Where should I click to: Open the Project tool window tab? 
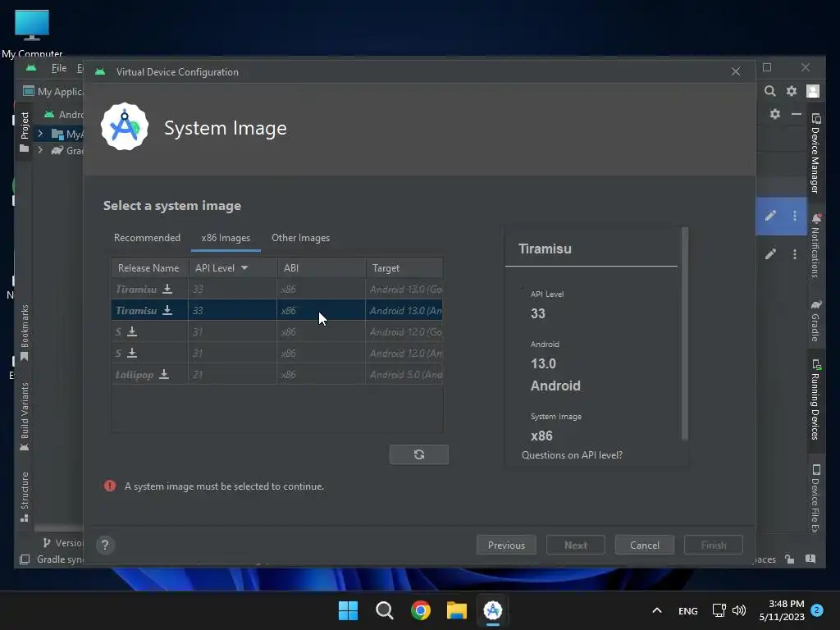(24, 132)
